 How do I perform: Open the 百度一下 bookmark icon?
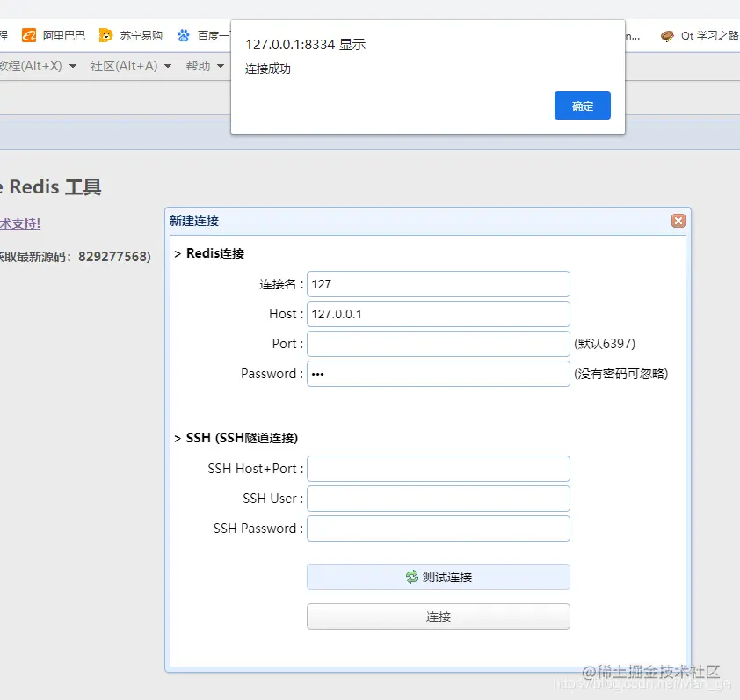[x=183, y=35]
